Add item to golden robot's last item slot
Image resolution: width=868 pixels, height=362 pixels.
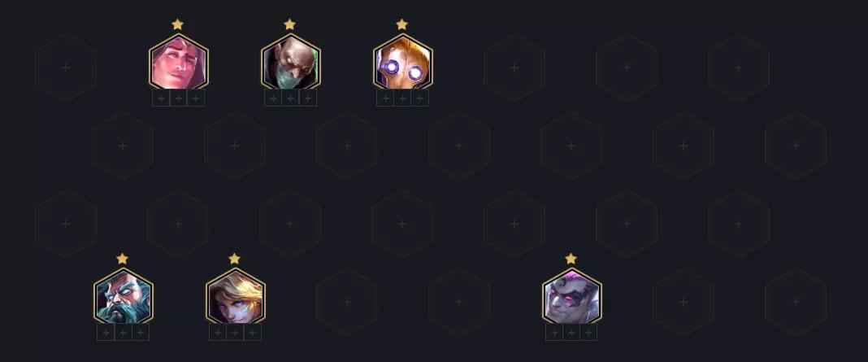(x=420, y=98)
